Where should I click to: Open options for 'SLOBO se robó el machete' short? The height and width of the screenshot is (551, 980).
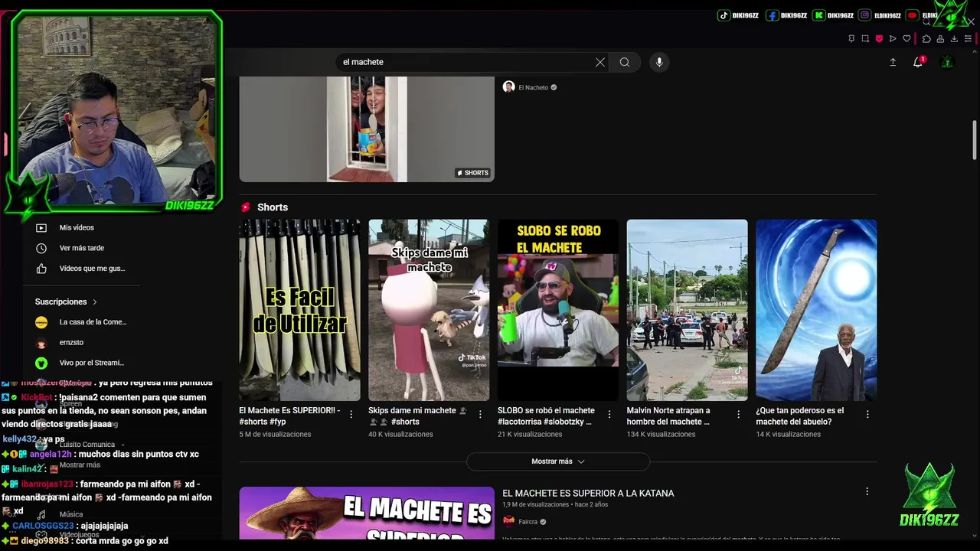[609, 414]
